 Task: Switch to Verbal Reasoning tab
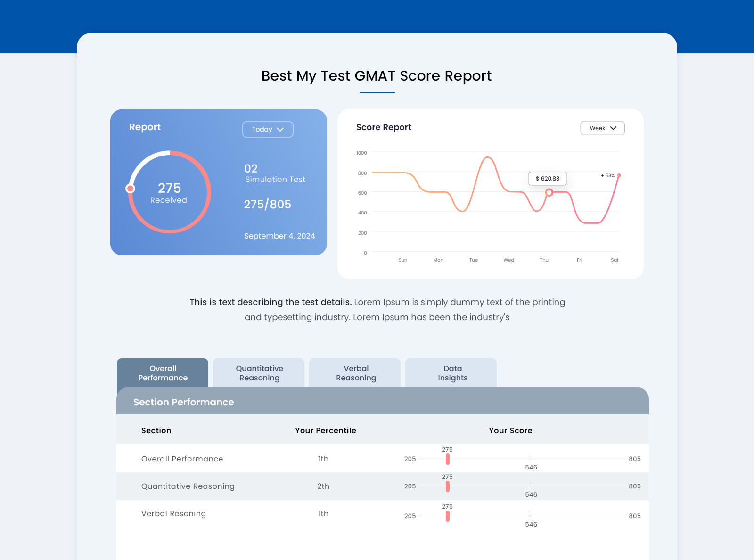point(355,373)
